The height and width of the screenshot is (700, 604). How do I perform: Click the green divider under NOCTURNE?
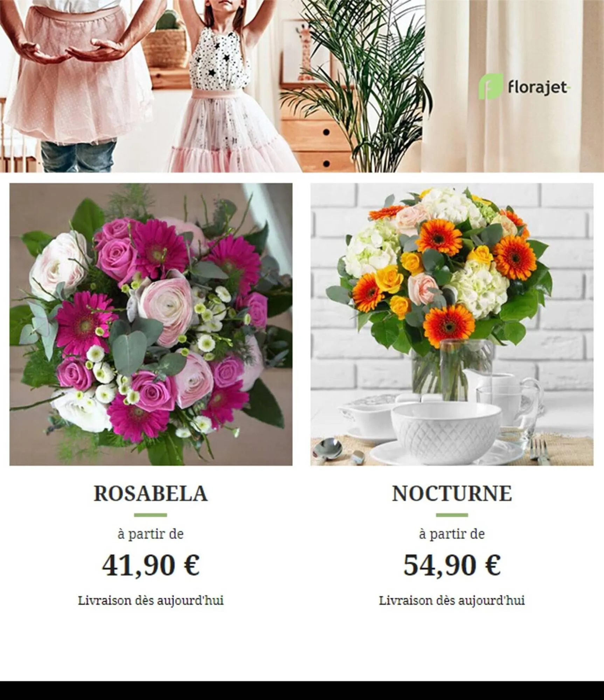coord(452,515)
